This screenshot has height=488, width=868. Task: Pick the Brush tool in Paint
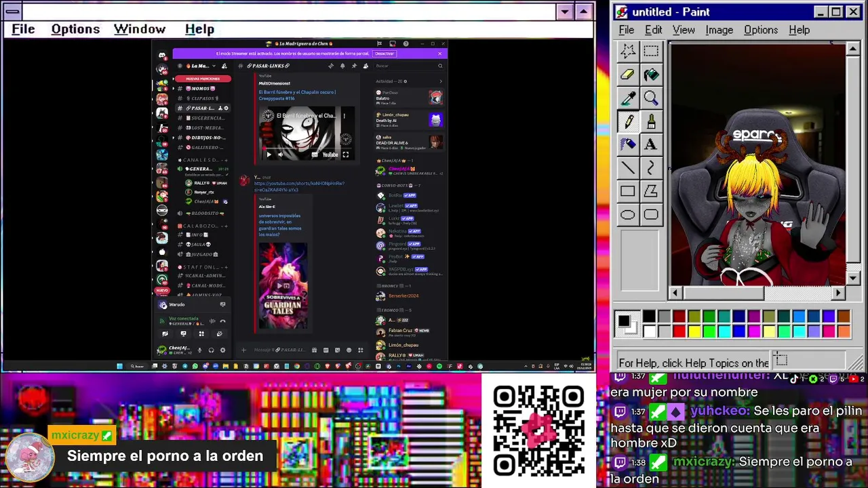tap(651, 121)
